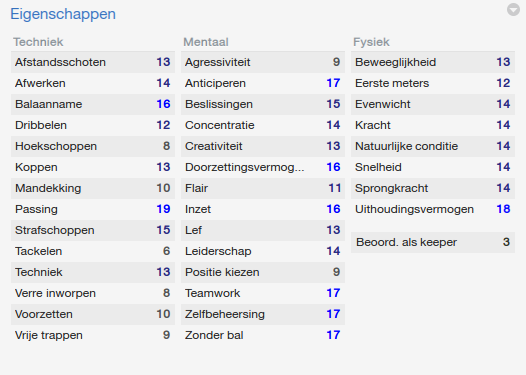The image size is (526, 375).
Task: Click the Doorzettingsvermogen truncated row
Action: (263, 167)
